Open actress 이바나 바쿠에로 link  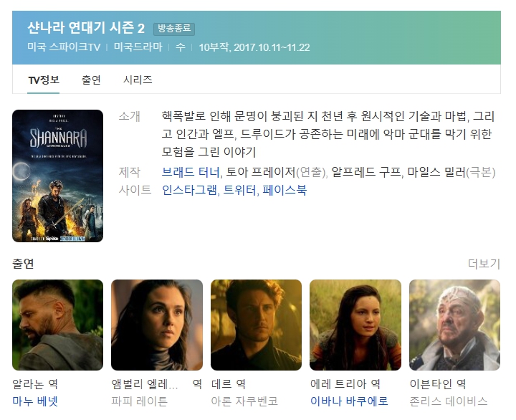[349, 401]
